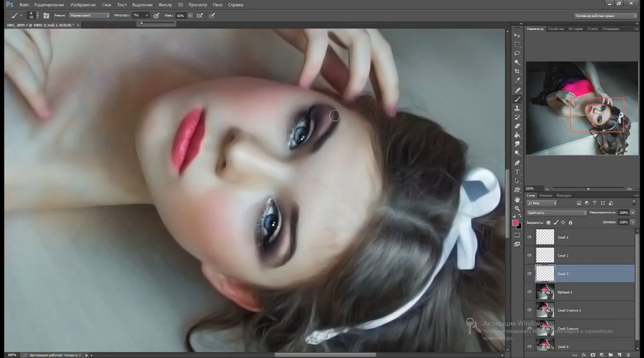This screenshot has width=644, height=358.
Task: Toggle Quick Mask mode icon
Action: pos(517,235)
